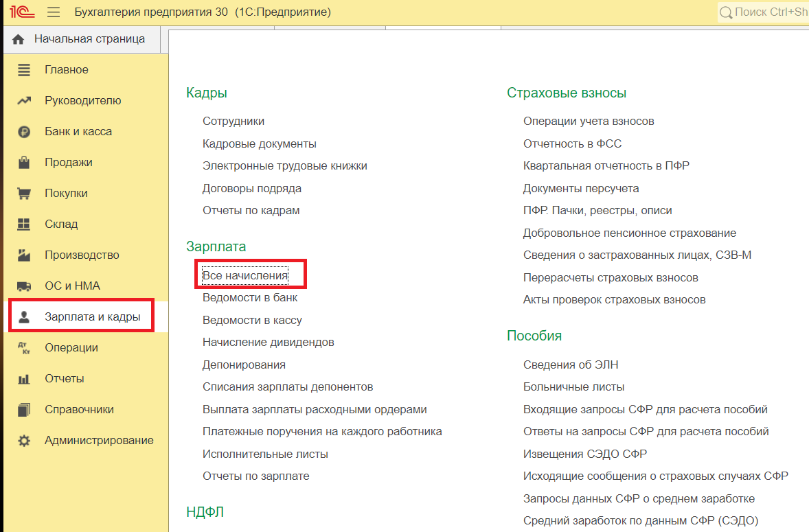Click the Склад grid icon

(24, 224)
